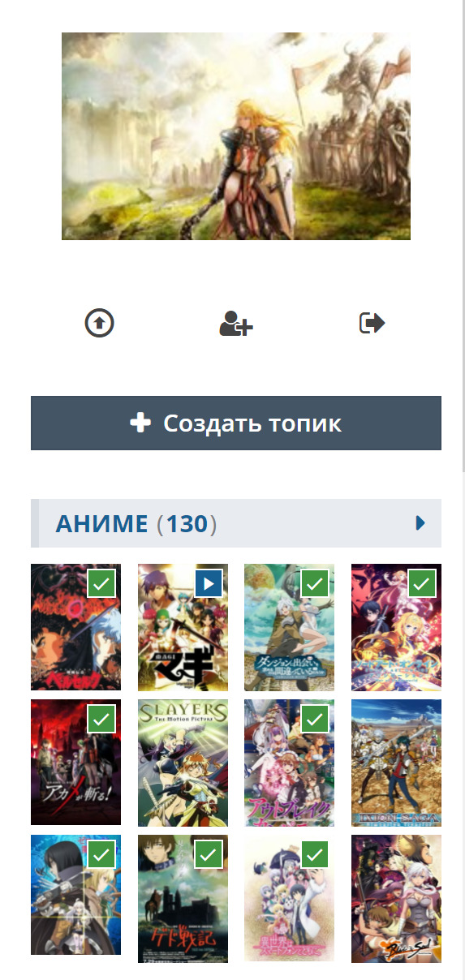
Task: Click the add user invite icon
Action: (x=236, y=324)
